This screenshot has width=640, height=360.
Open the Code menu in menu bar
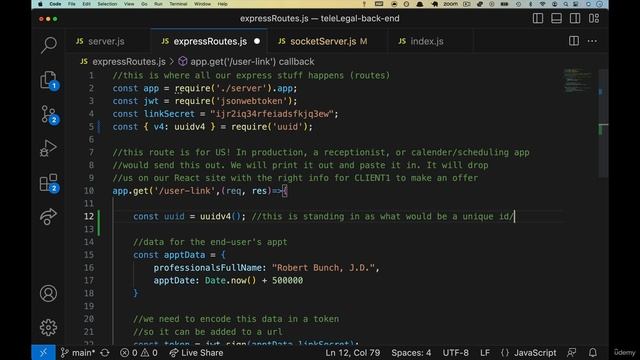click(55, 4)
